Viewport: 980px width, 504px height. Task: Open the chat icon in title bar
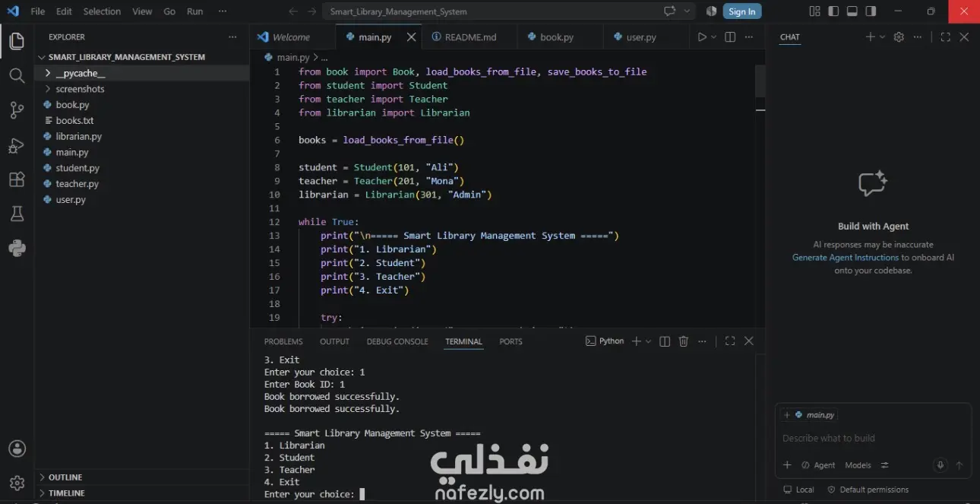(670, 11)
